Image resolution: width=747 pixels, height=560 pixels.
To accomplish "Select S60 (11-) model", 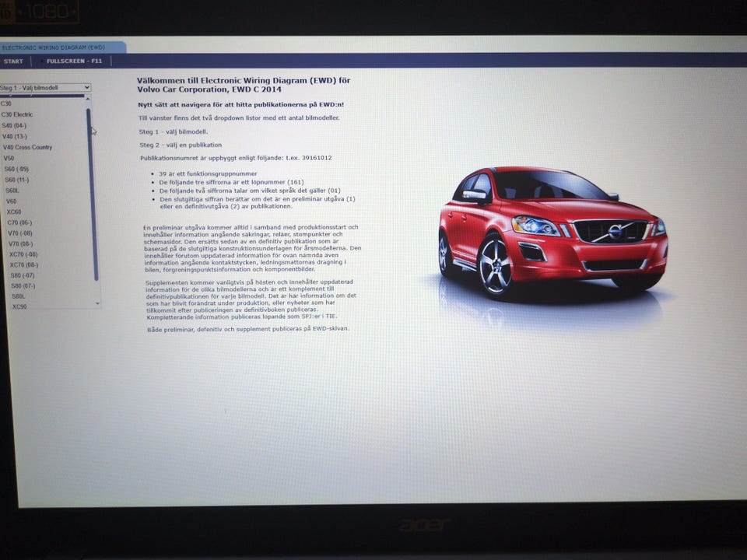I will coord(16,180).
